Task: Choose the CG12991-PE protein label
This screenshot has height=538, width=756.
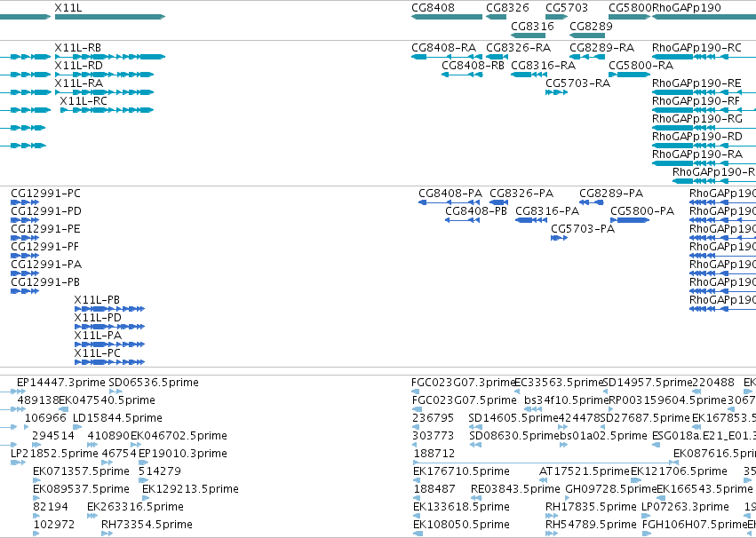Action: [x=45, y=229]
